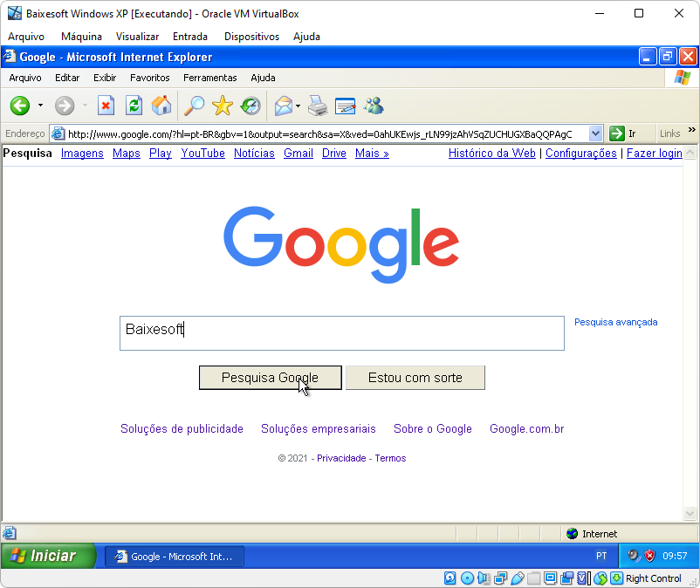Open Internet Explorer's Favoritos menu

pos(150,78)
